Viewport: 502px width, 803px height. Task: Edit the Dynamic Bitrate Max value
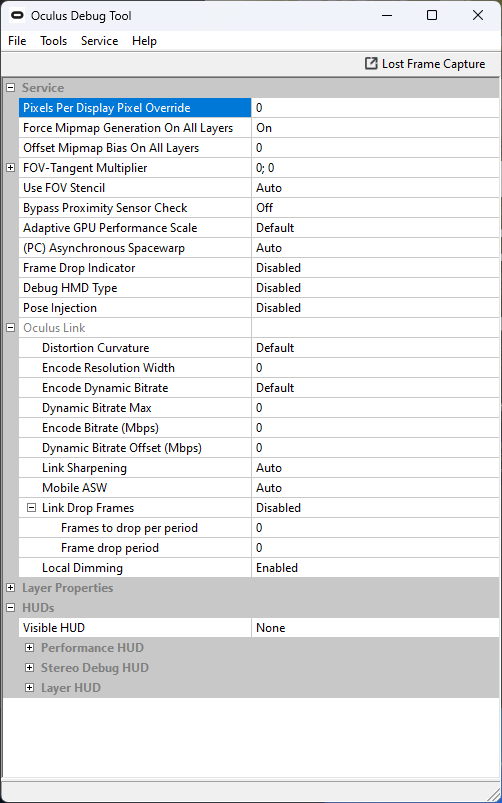point(375,408)
